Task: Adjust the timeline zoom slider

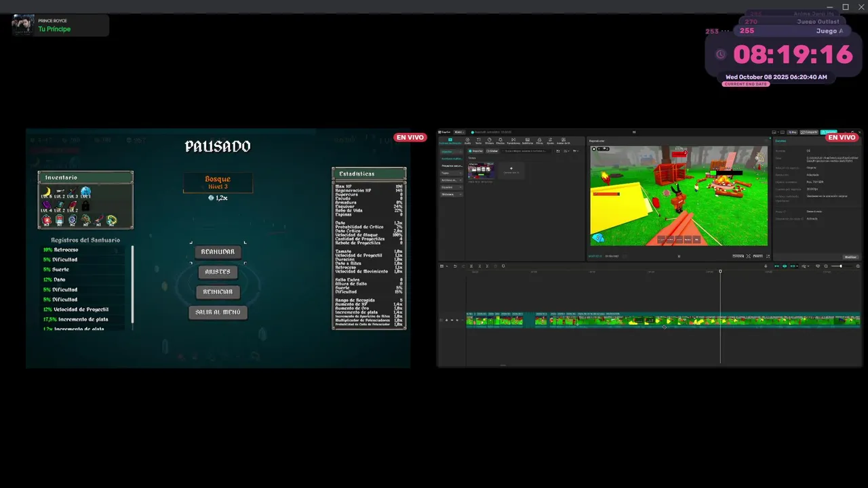Action: (841, 266)
